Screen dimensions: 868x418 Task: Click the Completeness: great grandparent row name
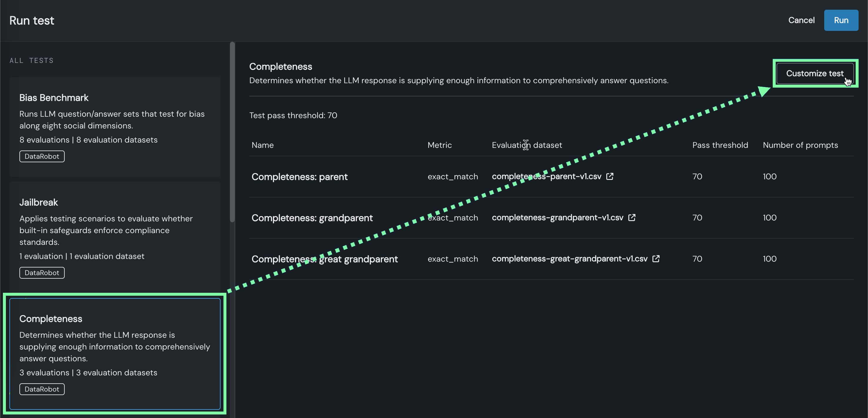pos(325,259)
